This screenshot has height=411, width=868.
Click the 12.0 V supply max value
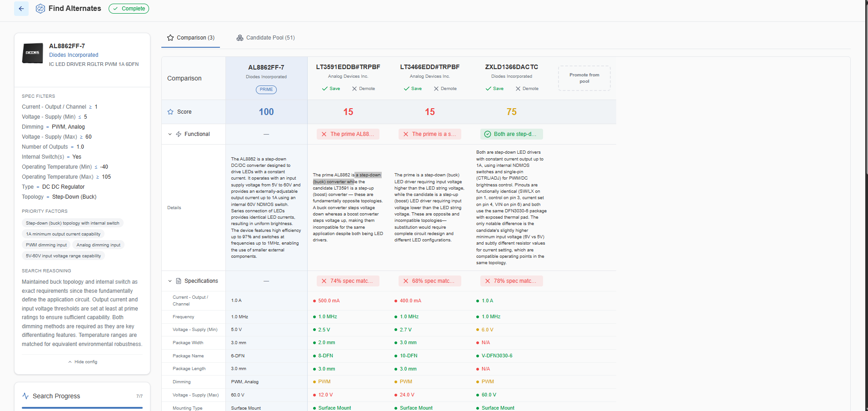tap(325, 395)
